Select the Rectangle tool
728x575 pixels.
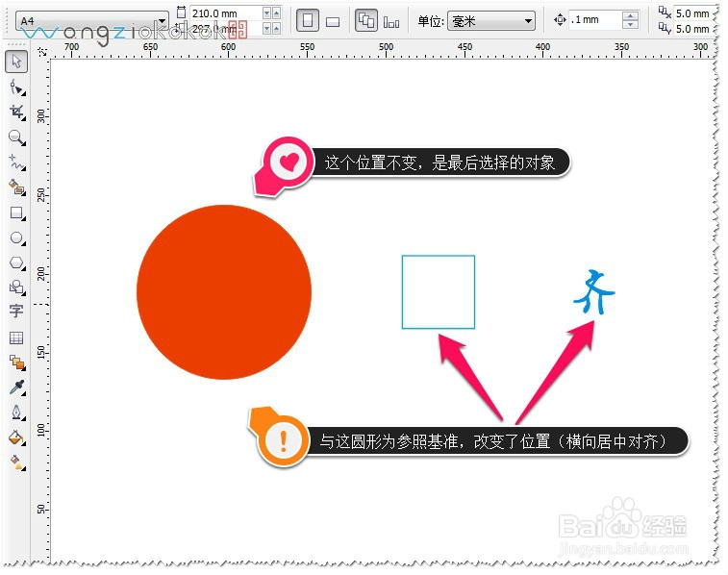[17, 213]
